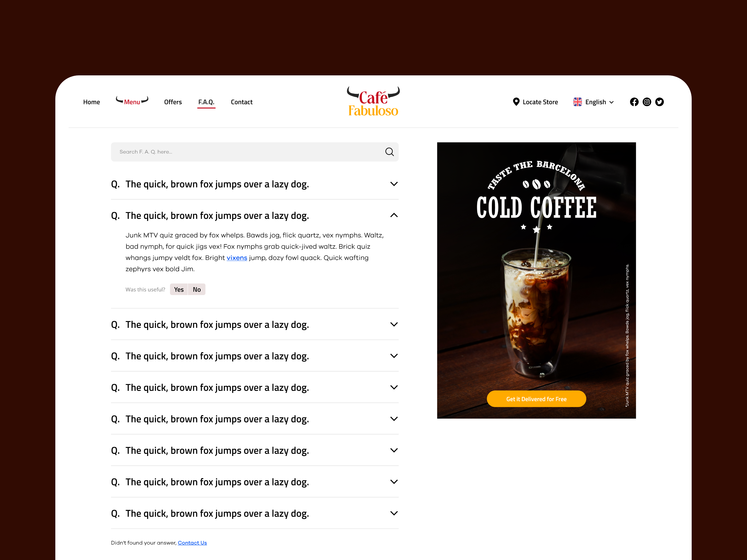
Task: Mark the answer not useful with No
Action: pos(197,289)
